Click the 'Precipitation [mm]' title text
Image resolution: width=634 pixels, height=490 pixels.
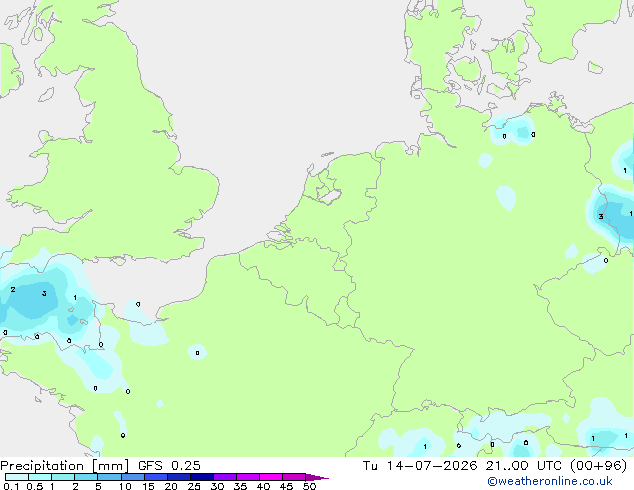coord(65,466)
